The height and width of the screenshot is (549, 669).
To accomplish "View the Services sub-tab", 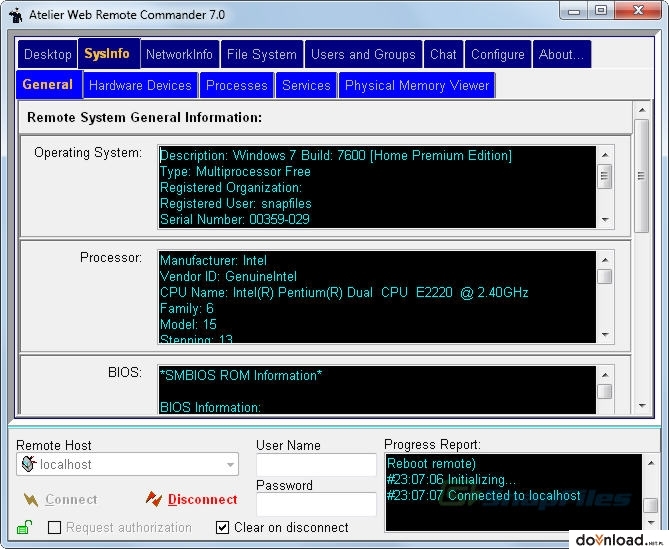I will point(306,85).
